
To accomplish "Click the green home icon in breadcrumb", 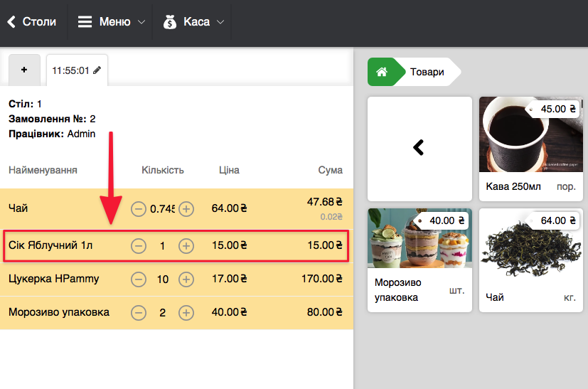I will tap(382, 72).
